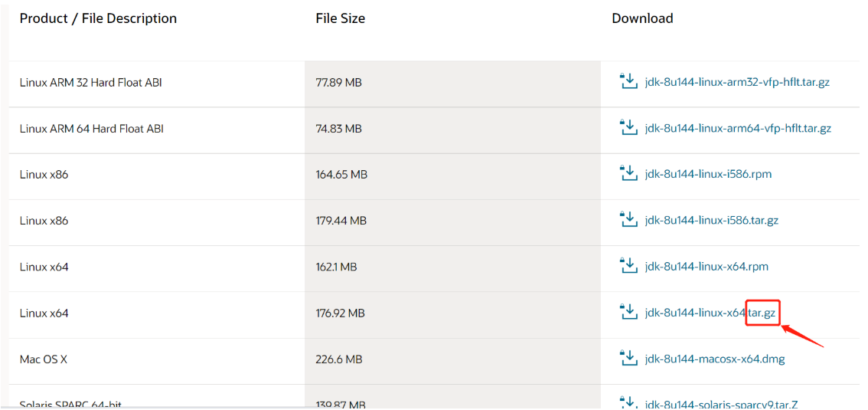Image resolution: width=868 pixels, height=410 pixels.
Task: Open the jdk-8u144-macosx-x64.dmg link
Action: [x=715, y=359]
